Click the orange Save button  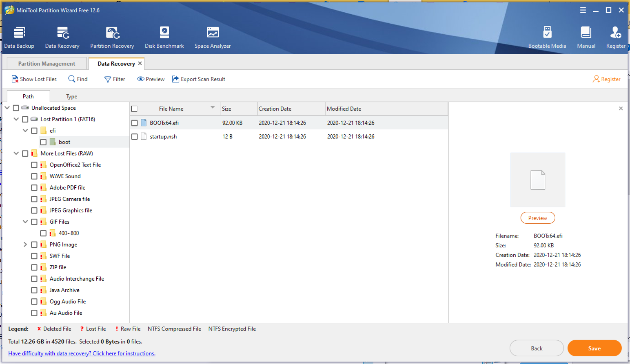(x=594, y=348)
